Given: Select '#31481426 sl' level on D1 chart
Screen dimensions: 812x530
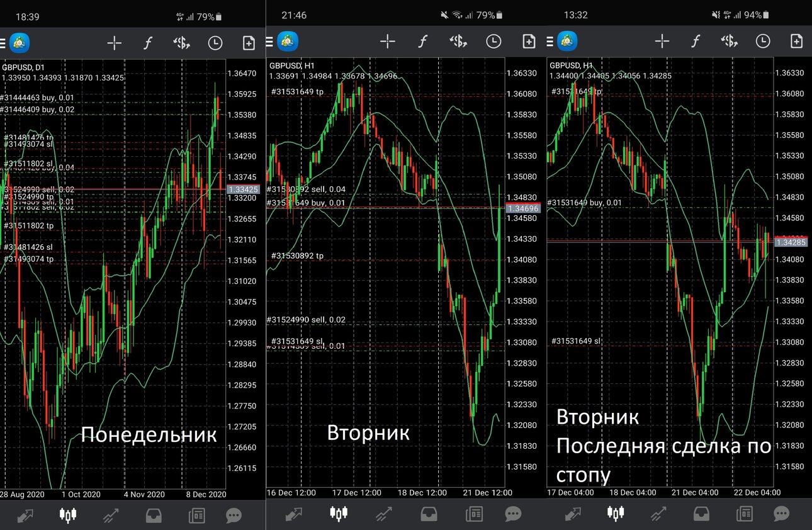Looking at the screenshot, I should coord(29,247).
